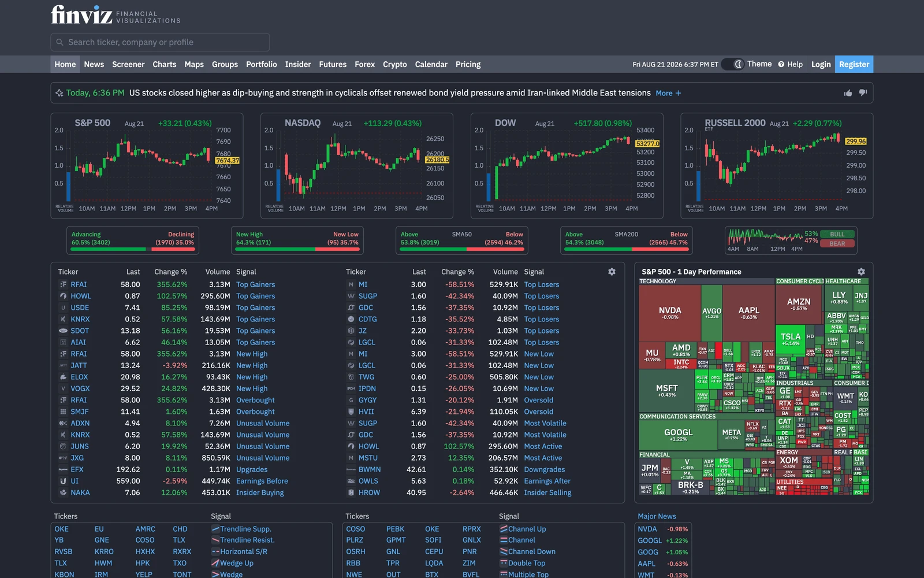Image resolution: width=924 pixels, height=578 pixels.
Task: Open S&P 500 heatmap settings gear
Action: [861, 272]
